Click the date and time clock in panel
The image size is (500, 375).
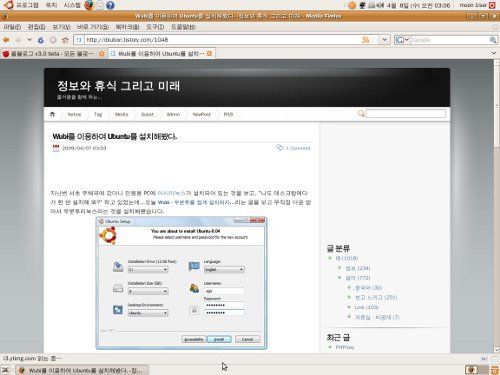[x=418, y=5]
